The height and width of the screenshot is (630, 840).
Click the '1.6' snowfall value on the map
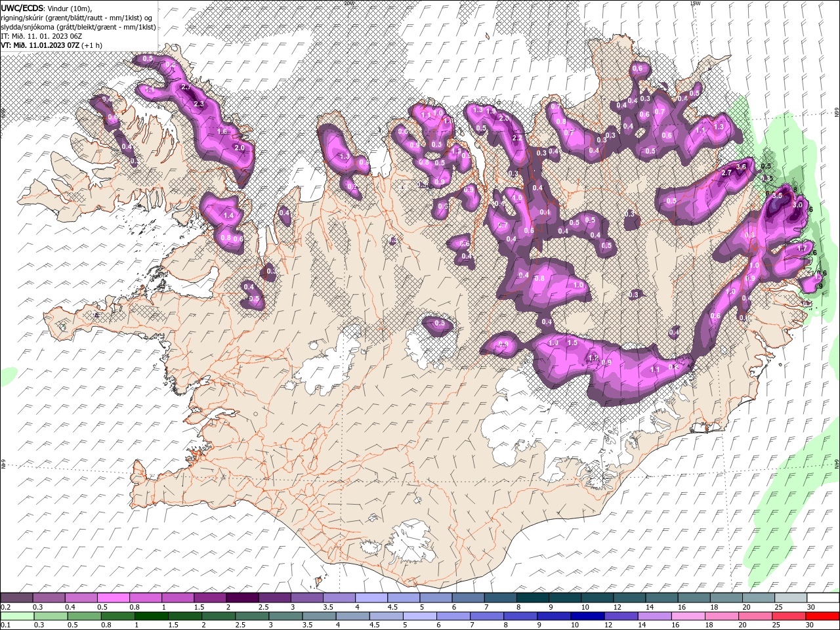(x=222, y=131)
